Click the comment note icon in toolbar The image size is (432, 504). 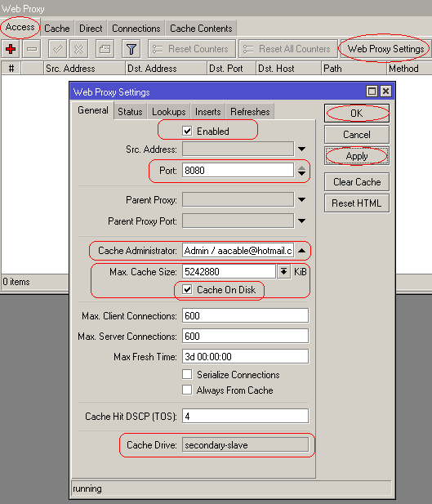[x=105, y=49]
